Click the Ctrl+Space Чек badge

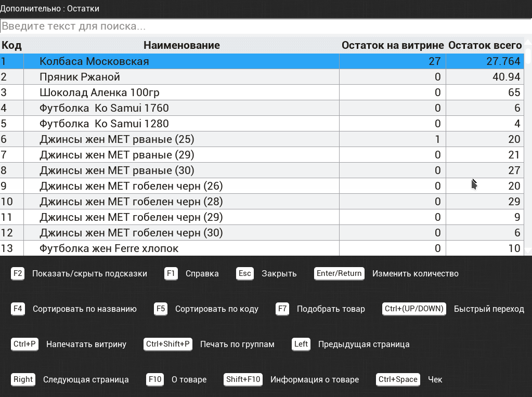tap(398, 379)
